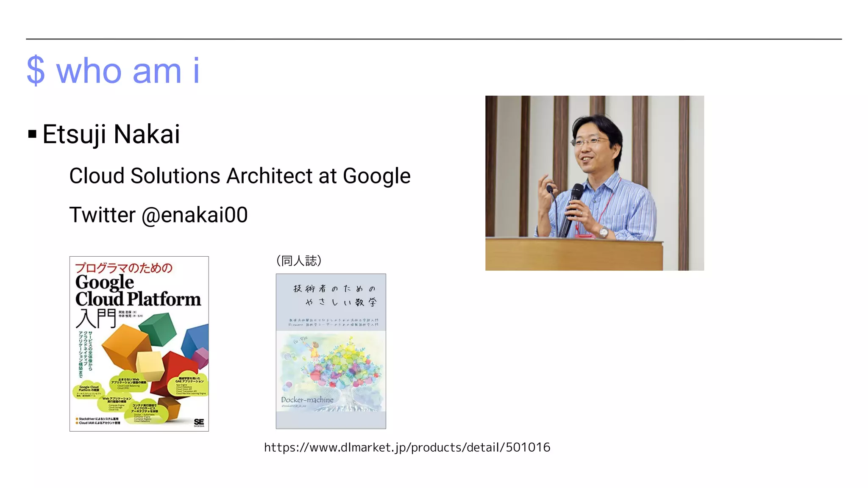Click the 入門 kanji on GCP book

click(96, 319)
